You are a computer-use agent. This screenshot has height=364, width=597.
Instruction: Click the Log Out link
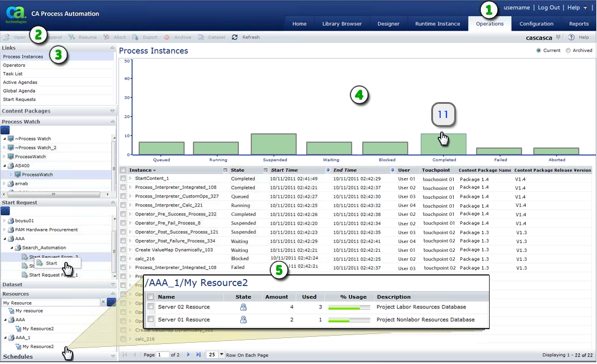549,8
